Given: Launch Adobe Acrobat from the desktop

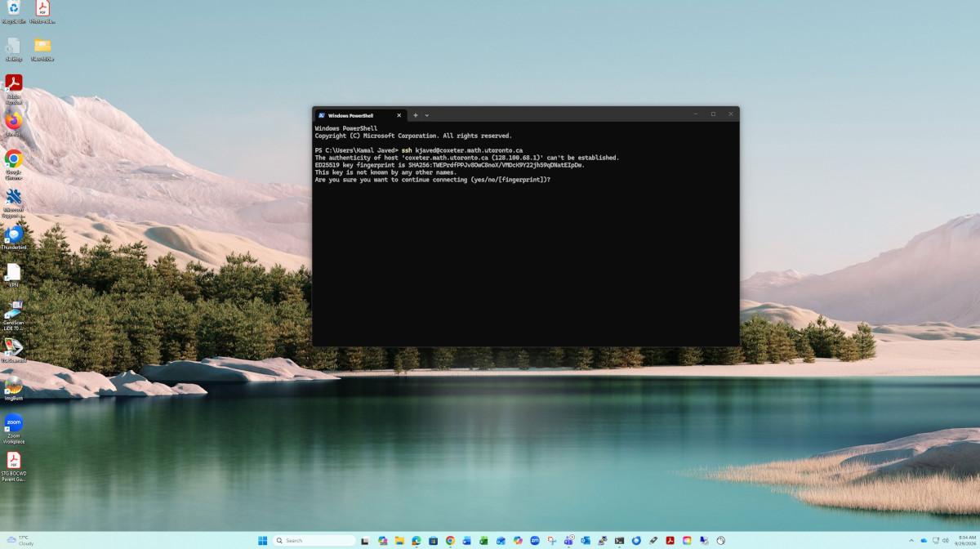Looking at the screenshot, I should coord(14,89).
